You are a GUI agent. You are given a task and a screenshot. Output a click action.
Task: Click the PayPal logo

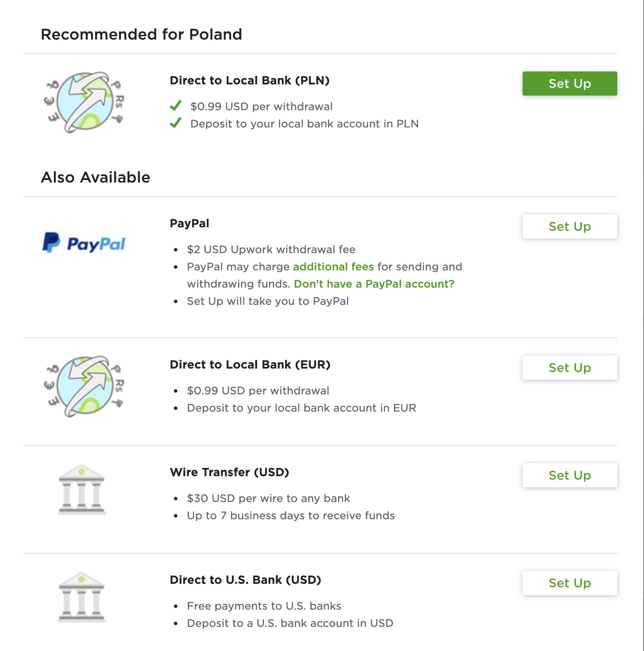click(84, 243)
